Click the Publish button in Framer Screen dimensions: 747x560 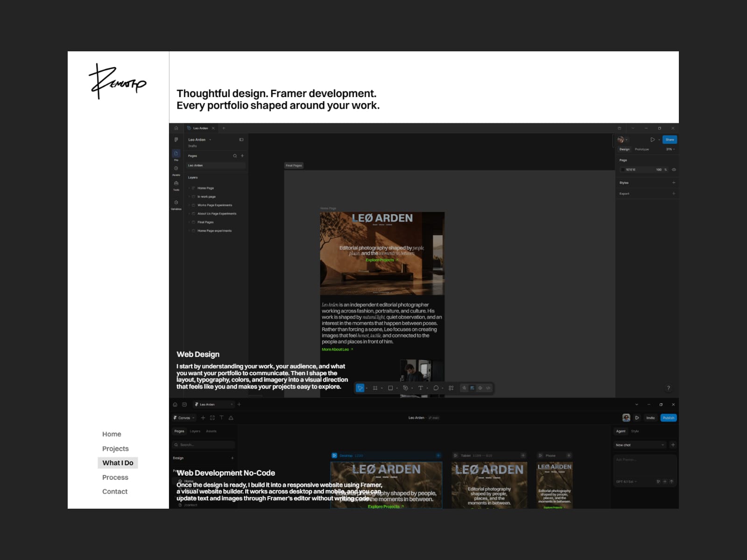pos(669,418)
